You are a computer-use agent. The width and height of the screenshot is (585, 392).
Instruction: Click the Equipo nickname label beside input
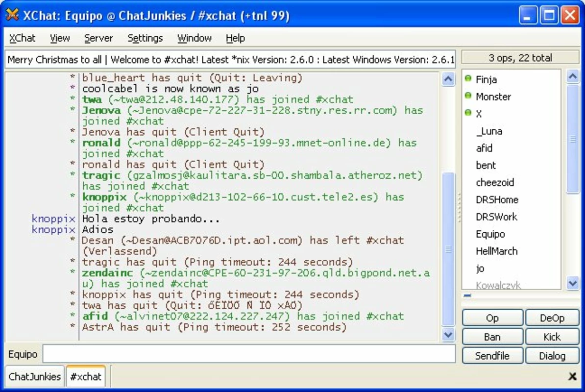(x=23, y=354)
